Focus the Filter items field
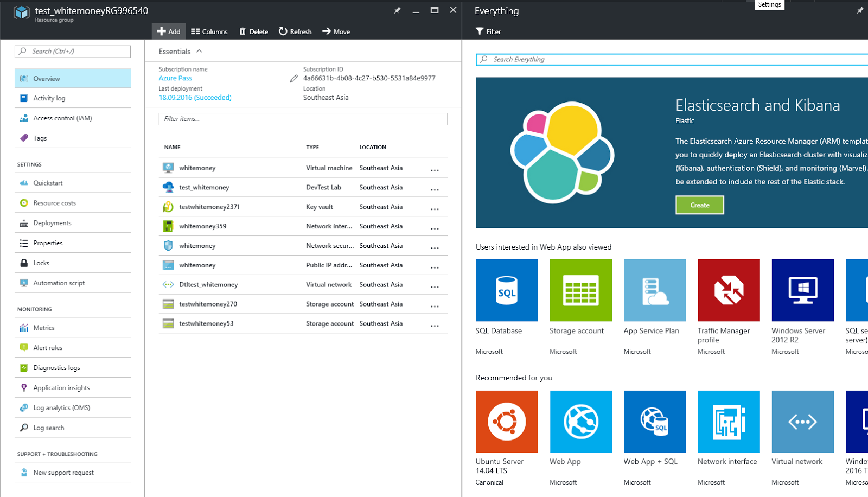This screenshot has height=497, width=868. [303, 119]
